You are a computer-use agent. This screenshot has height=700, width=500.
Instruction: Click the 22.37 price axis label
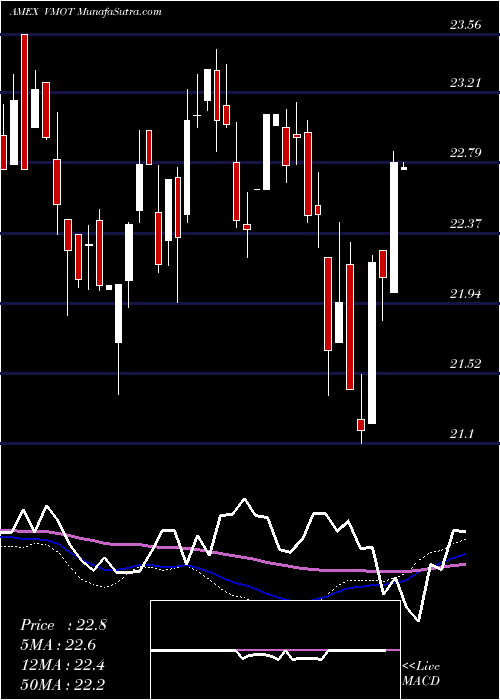tap(466, 223)
